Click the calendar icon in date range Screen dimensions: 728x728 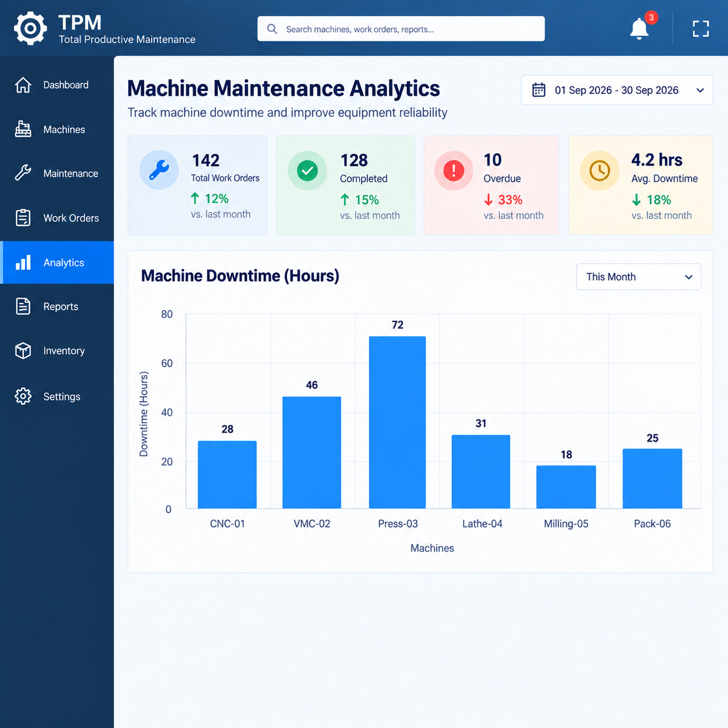point(539,90)
